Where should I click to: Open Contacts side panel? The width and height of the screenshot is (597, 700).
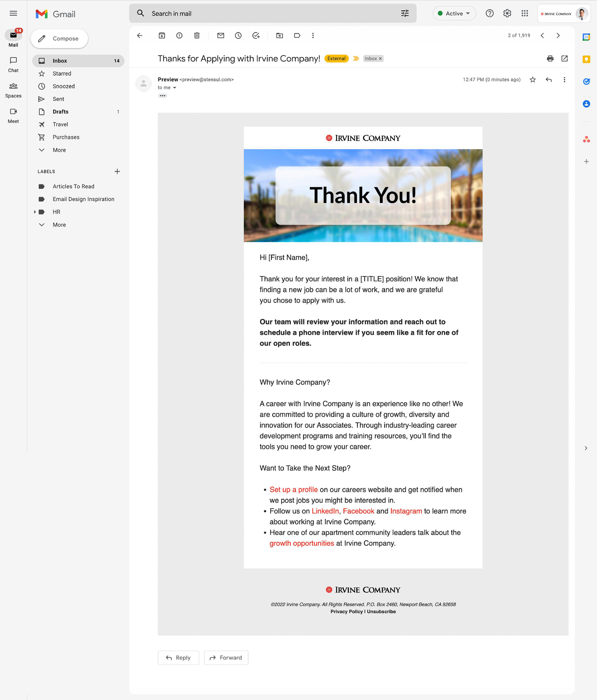(586, 104)
